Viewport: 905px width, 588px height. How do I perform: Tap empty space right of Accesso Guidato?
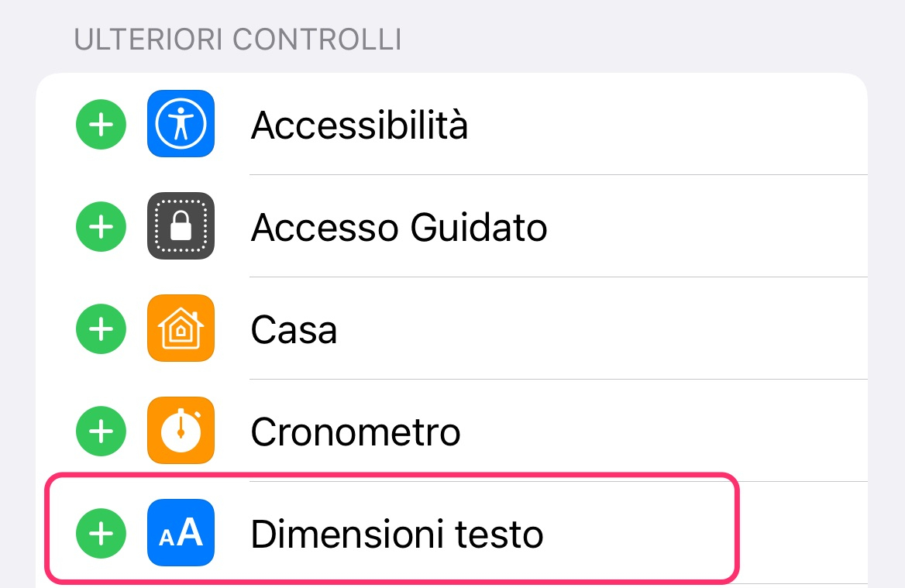(705, 227)
